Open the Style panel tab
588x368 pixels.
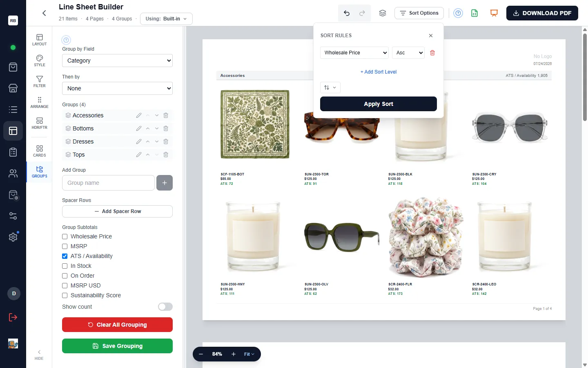click(x=40, y=61)
